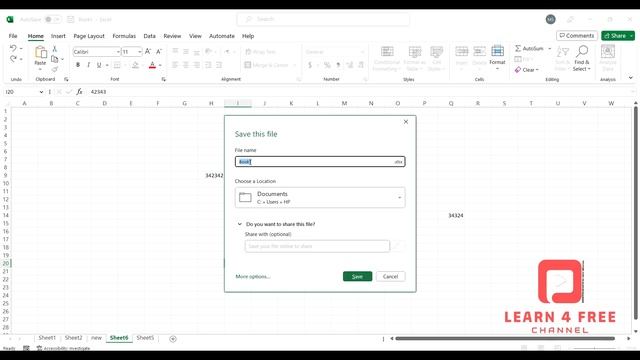Click the vertical scrollbar thumb
Viewport: 640px width, 360px height.
click(635, 213)
